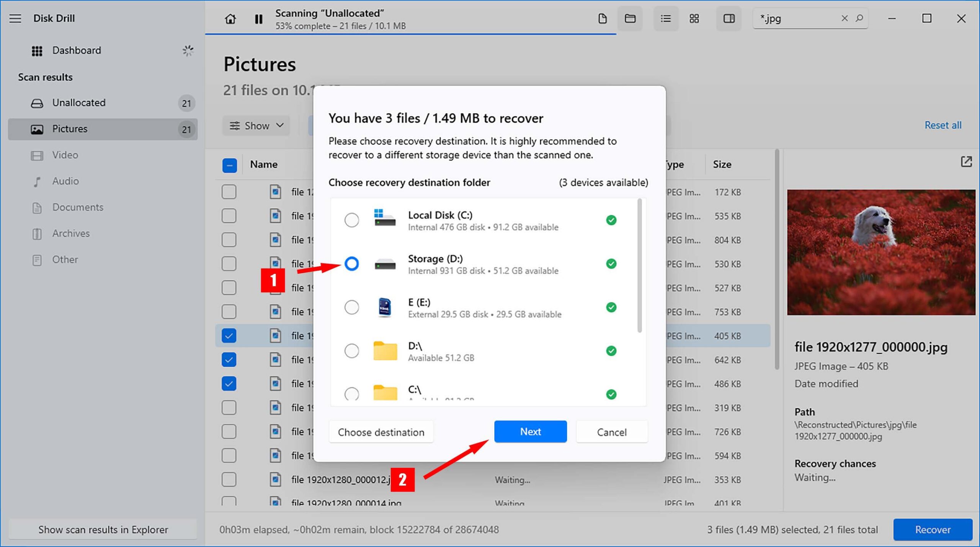Select Storage (D:) as recovery destination

pyautogui.click(x=351, y=263)
